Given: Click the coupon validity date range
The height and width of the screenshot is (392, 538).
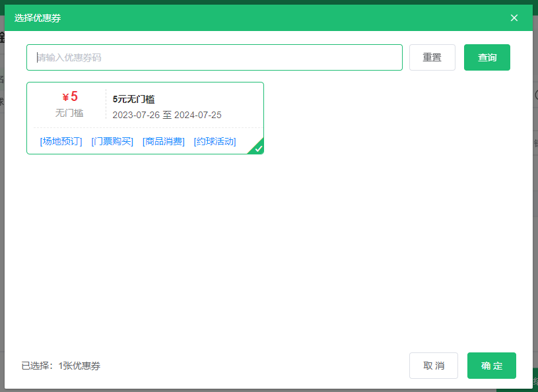Looking at the screenshot, I should pos(167,115).
